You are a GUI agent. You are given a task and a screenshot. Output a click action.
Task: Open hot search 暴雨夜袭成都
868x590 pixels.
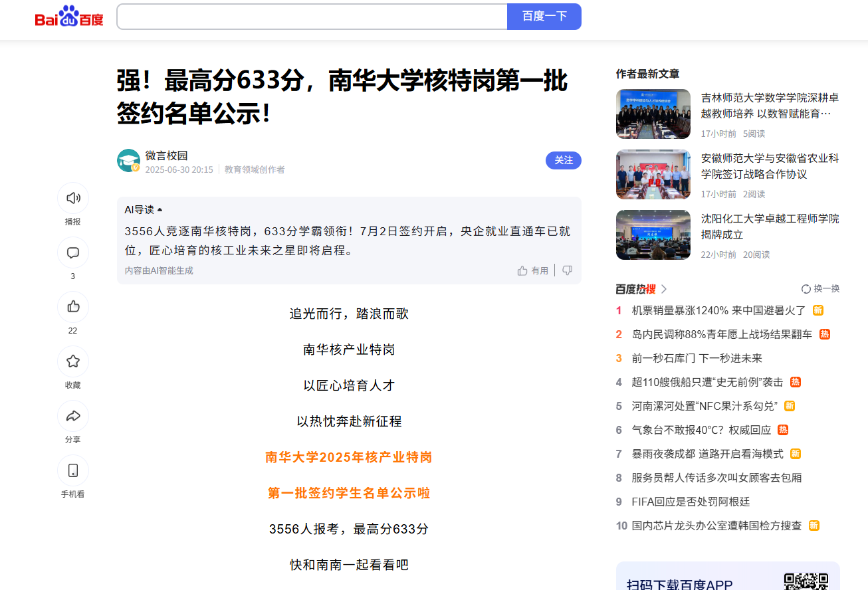708,454
